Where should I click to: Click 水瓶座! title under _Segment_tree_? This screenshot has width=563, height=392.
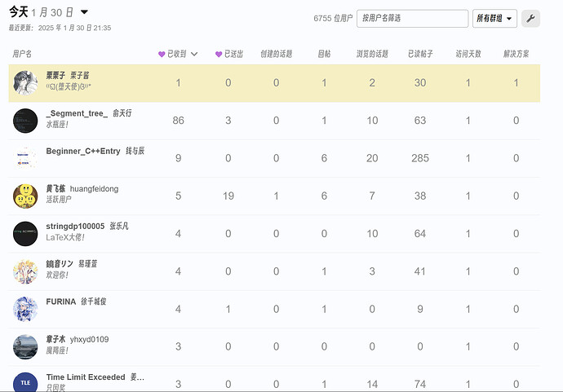click(57, 125)
